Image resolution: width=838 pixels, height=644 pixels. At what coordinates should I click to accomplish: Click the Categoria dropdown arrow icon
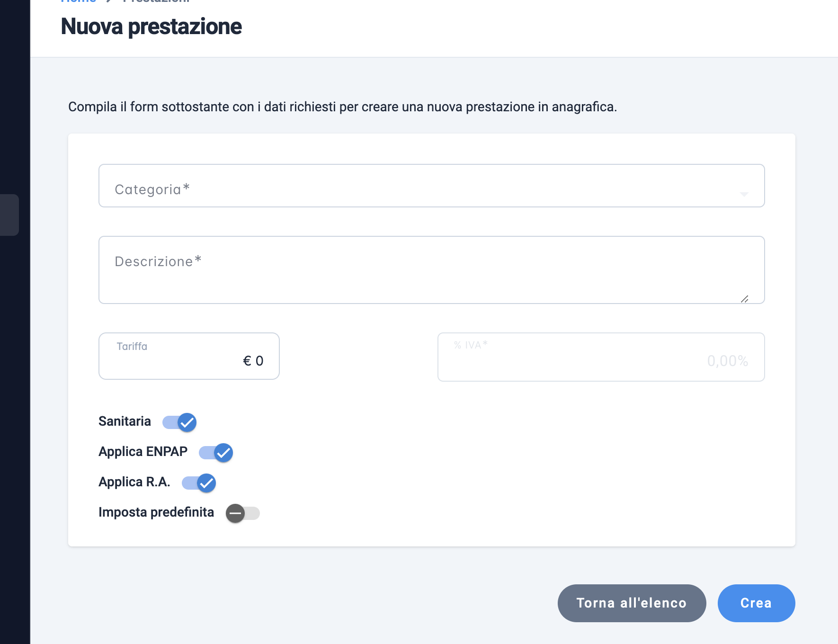(744, 194)
